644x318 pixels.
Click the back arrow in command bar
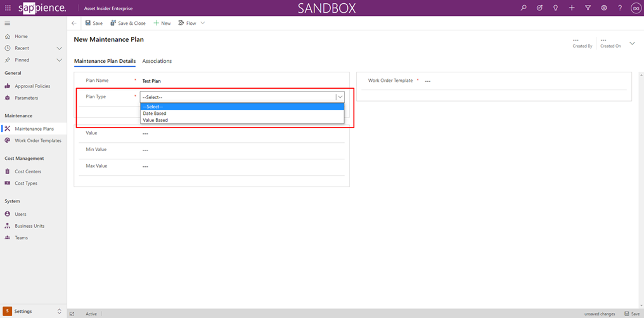tap(74, 23)
